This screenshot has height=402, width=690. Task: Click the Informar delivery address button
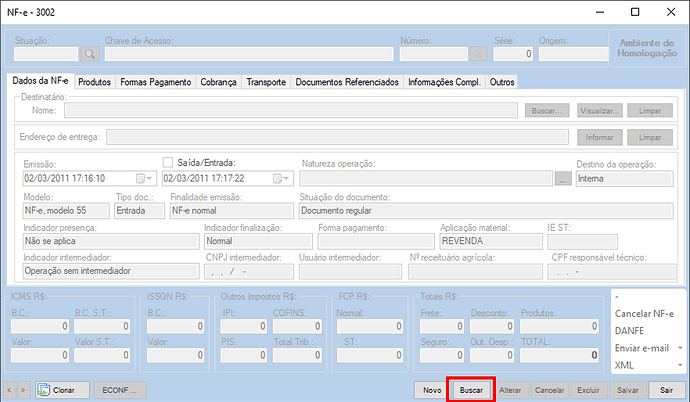pos(600,137)
